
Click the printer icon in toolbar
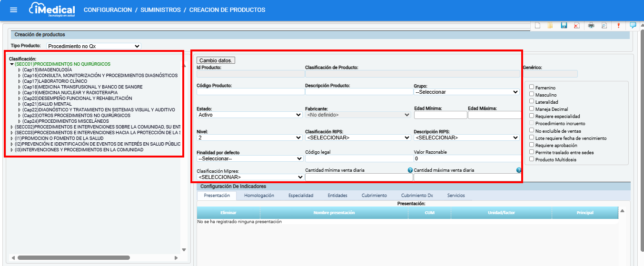(591, 26)
